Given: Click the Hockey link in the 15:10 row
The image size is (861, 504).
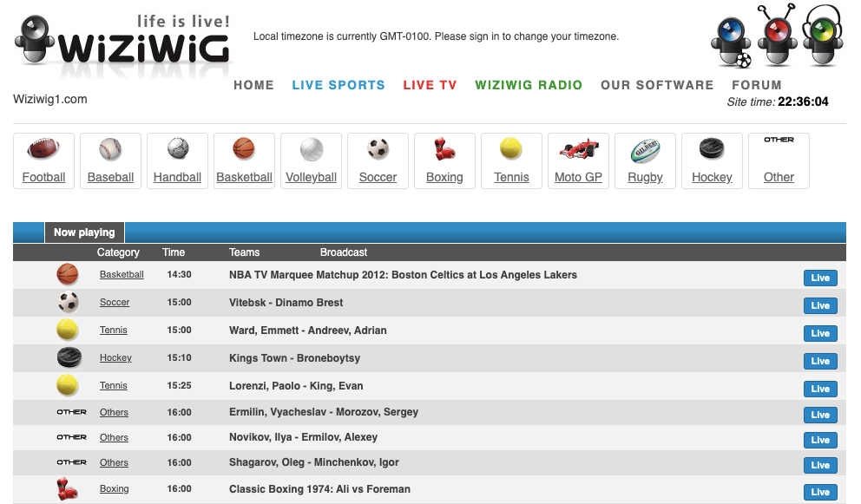Looking at the screenshot, I should (x=115, y=357).
